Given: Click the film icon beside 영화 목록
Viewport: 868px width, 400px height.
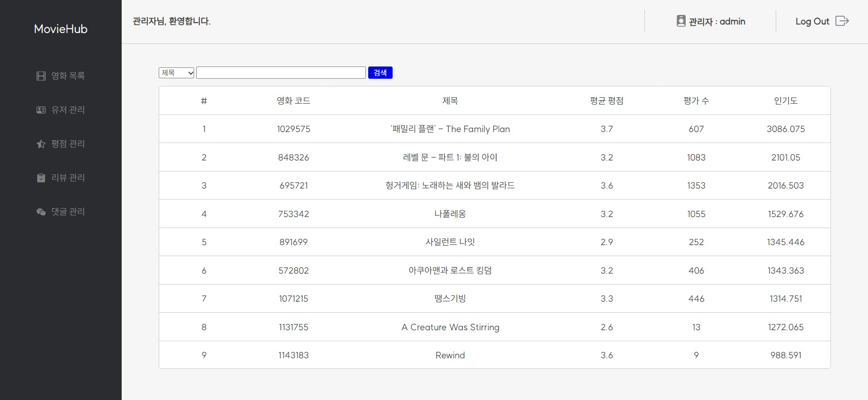Looking at the screenshot, I should pyautogui.click(x=41, y=76).
